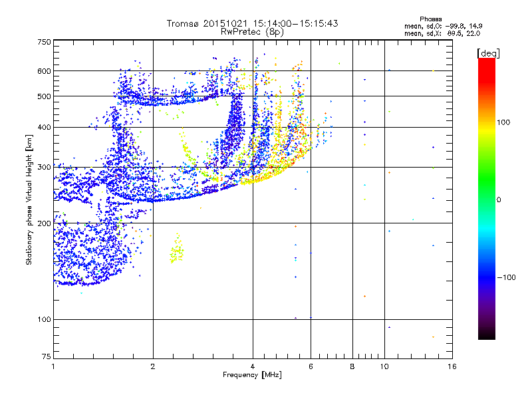Click y-axis tick label '300'
This screenshot has width=532, height=399.
coord(44,167)
